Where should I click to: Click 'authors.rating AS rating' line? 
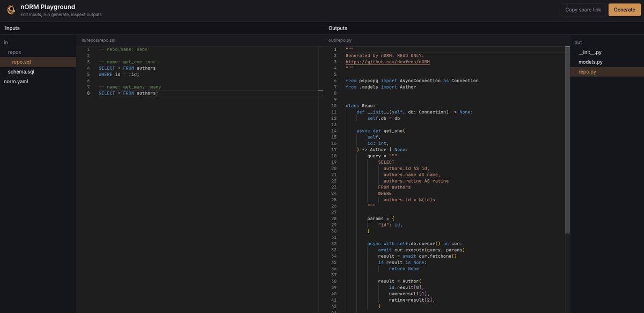416,181
